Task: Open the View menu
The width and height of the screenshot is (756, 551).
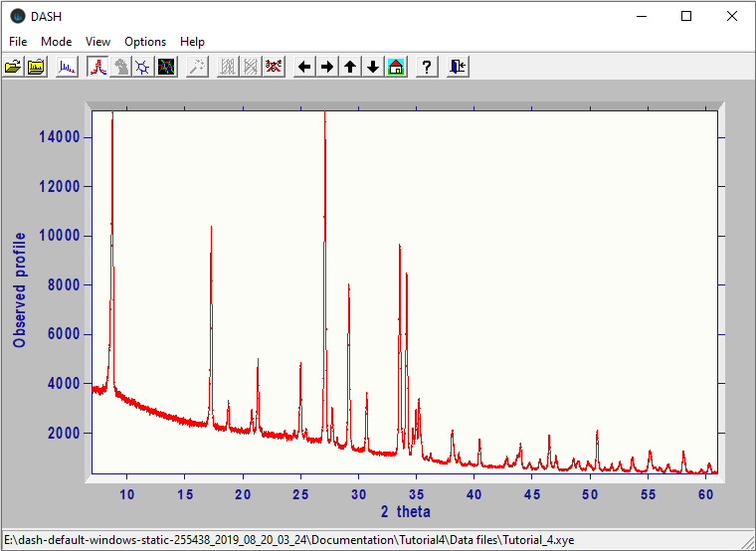Action: coord(97,42)
